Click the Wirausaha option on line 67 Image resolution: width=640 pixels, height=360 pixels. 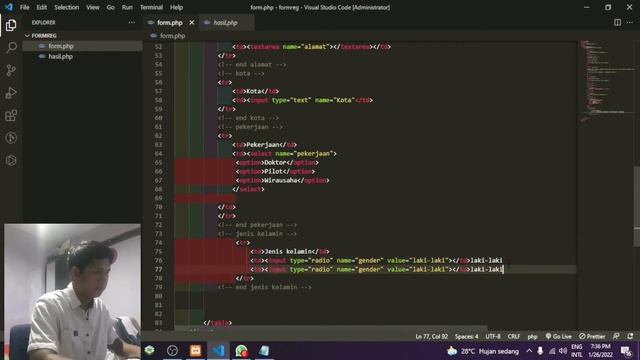coord(282,180)
